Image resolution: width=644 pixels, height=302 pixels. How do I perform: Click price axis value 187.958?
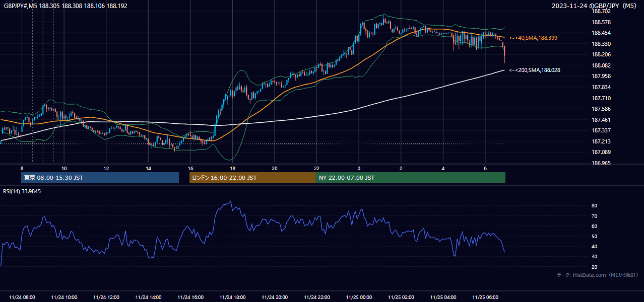point(601,76)
